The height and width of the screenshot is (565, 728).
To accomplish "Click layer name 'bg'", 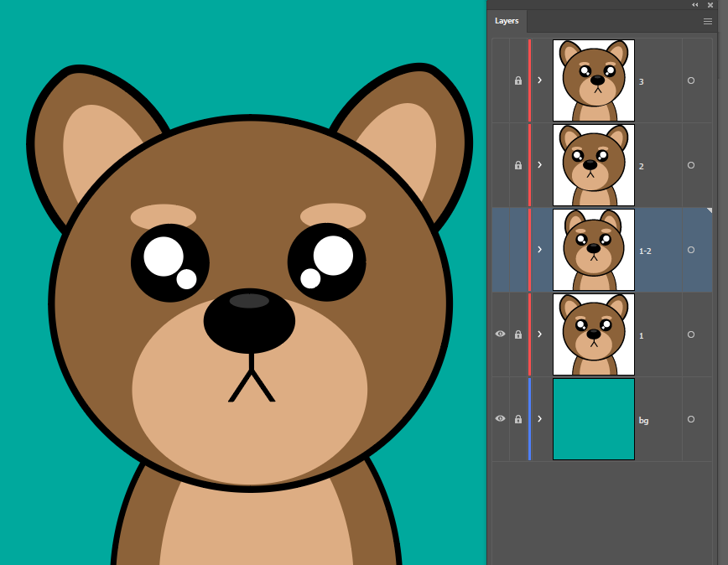I will (643, 421).
